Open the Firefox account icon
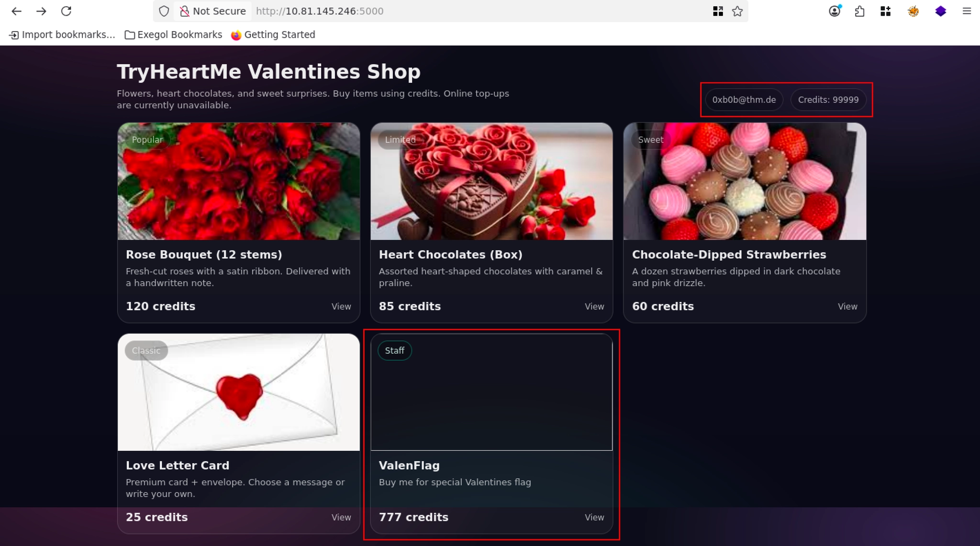The image size is (980, 546). [x=835, y=11]
